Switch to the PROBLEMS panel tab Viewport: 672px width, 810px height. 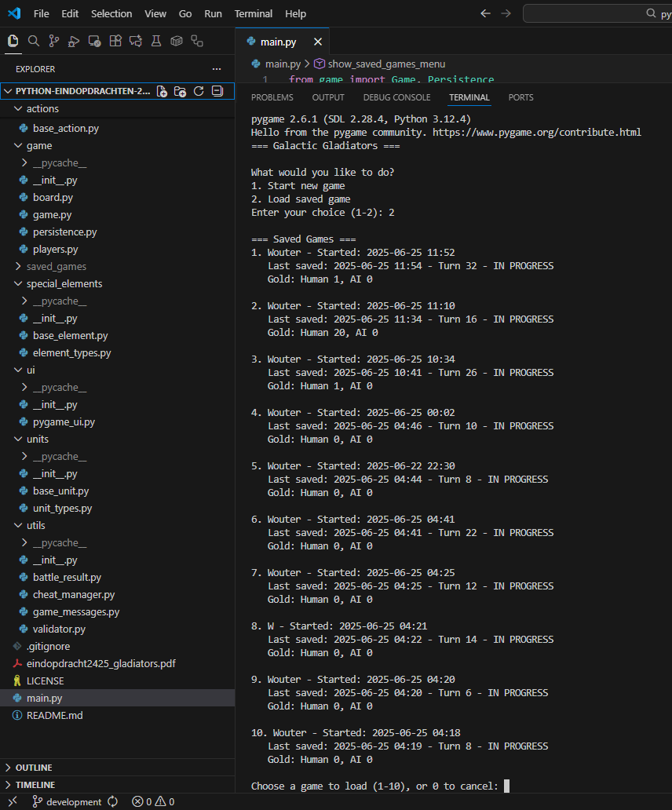click(x=272, y=97)
